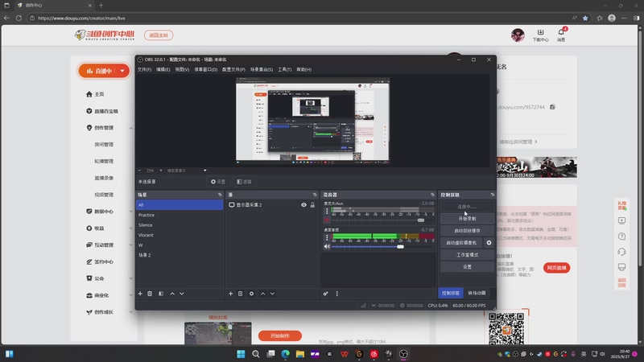Image resolution: width=644 pixels, height=362 pixels.
Task: Toggle visibility eye of display capture source
Action: click(x=303, y=205)
